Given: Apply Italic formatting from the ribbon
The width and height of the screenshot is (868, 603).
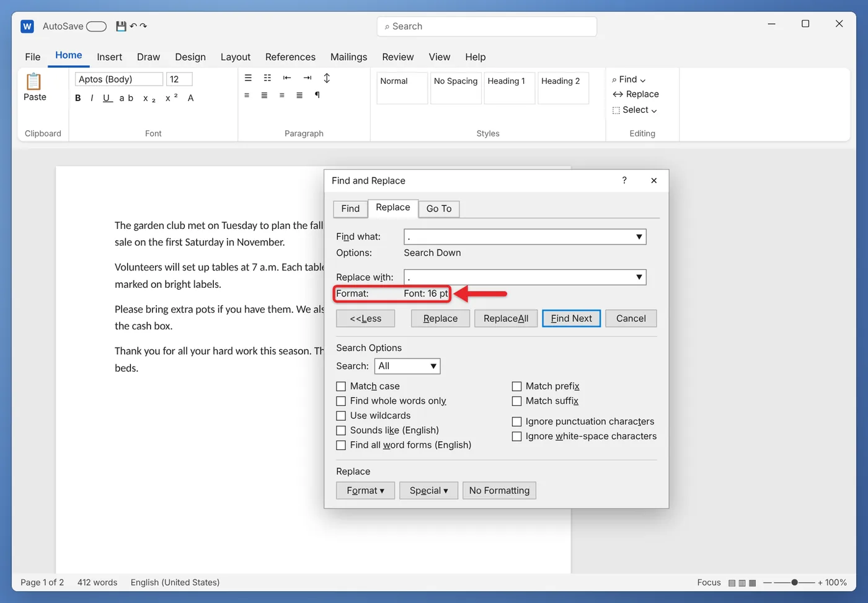Looking at the screenshot, I should pyautogui.click(x=92, y=98).
